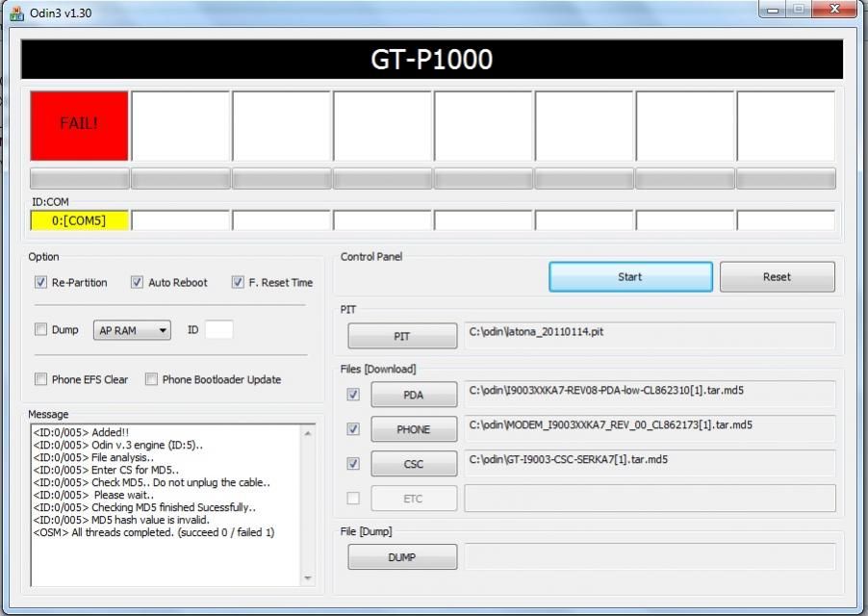This screenshot has height=616, width=868.
Task: Click the Reset button
Action: (778, 277)
